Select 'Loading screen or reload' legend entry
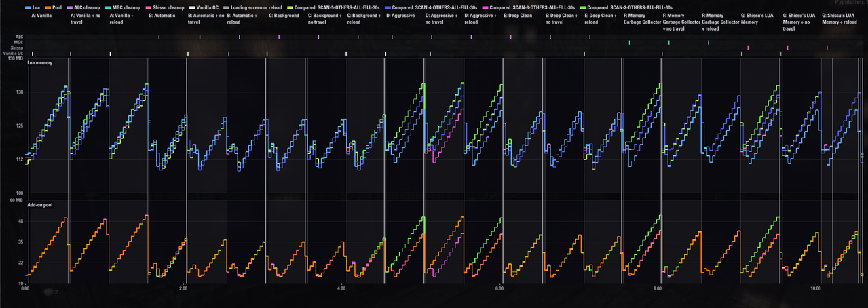The image size is (868, 308). pos(252,7)
